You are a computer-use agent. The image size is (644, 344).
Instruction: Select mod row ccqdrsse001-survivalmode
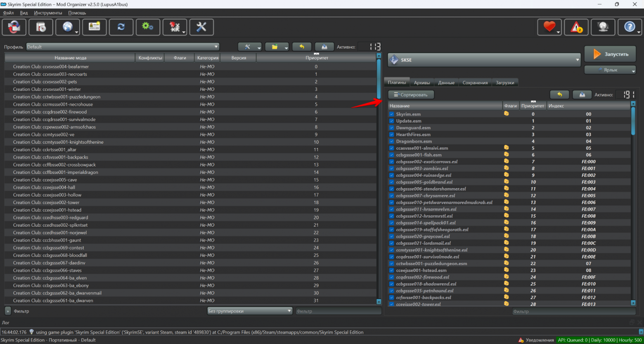coord(191,119)
